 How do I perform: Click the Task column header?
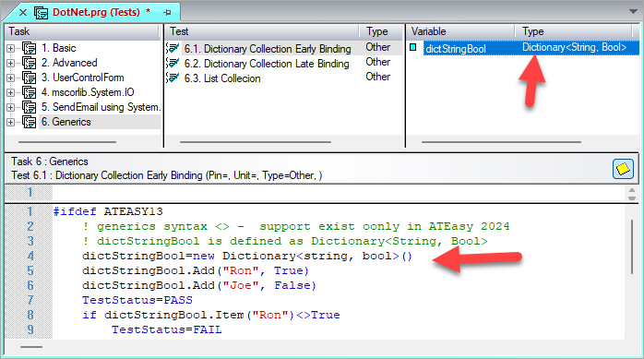(x=82, y=31)
